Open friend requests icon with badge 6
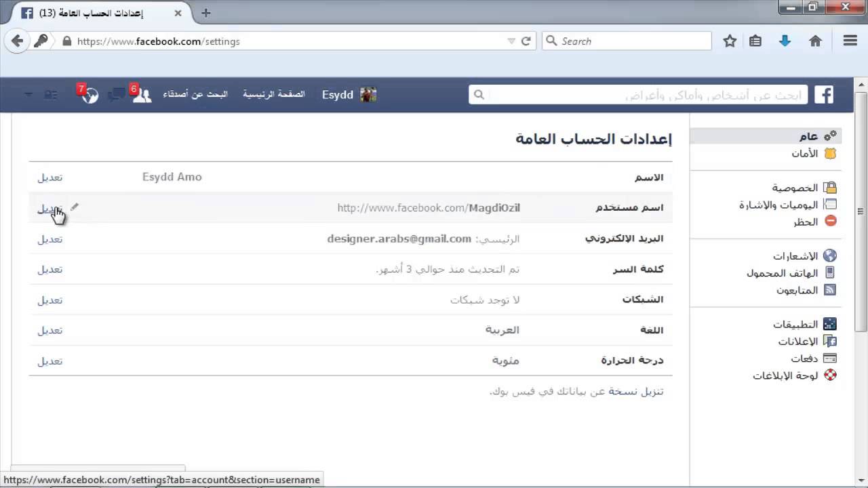868x488 pixels. 141,95
